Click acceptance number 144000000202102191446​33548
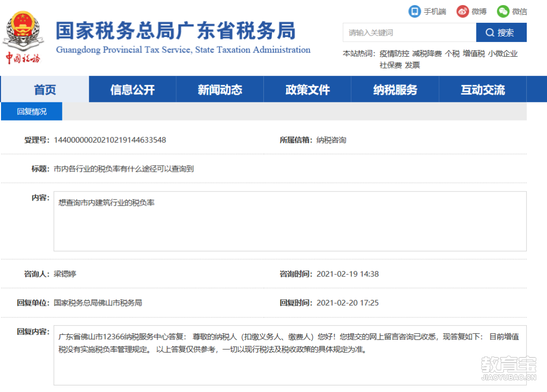This screenshot has height=392, width=547. point(110,140)
